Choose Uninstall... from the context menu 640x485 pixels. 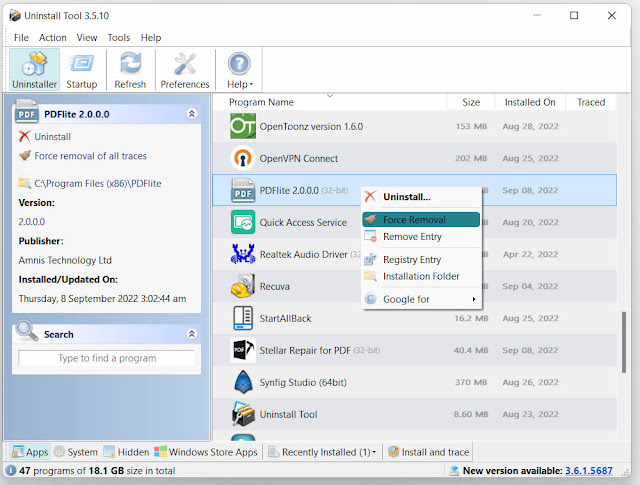click(421, 197)
